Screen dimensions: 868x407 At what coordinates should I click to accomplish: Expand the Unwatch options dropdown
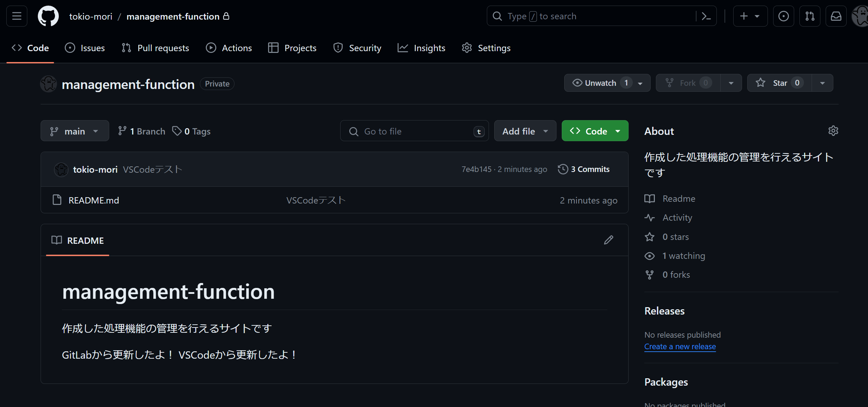[640, 83]
